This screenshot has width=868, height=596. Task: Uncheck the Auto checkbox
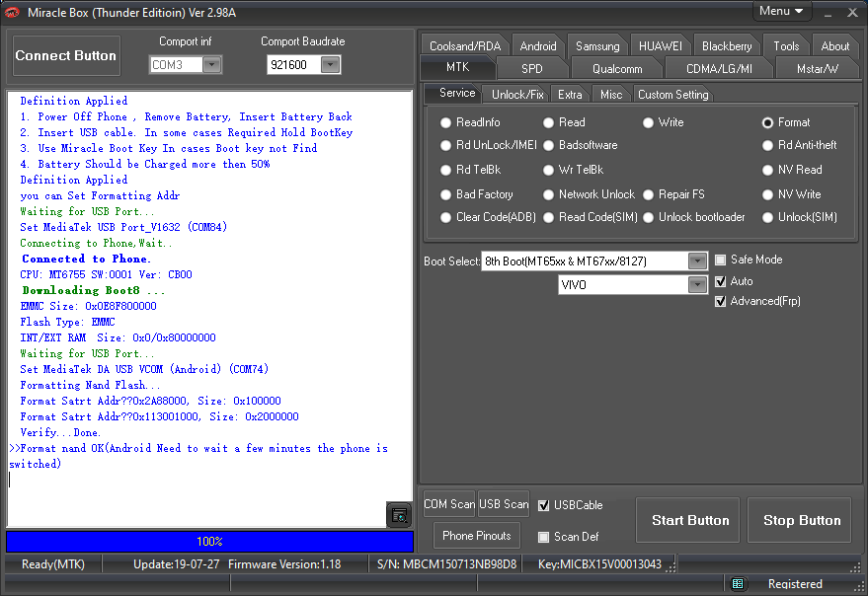pyautogui.click(x=721, y=281)
